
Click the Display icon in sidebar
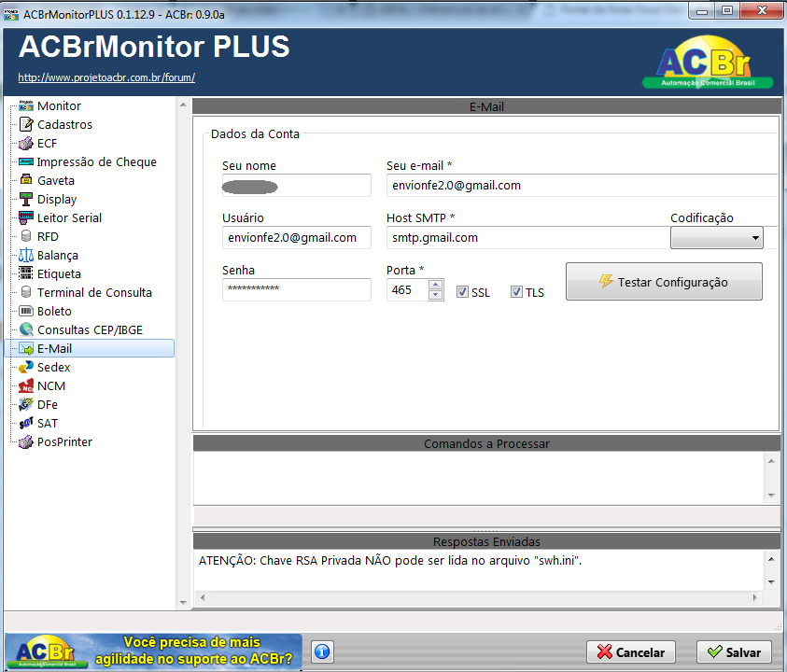(x=26, y=199)
